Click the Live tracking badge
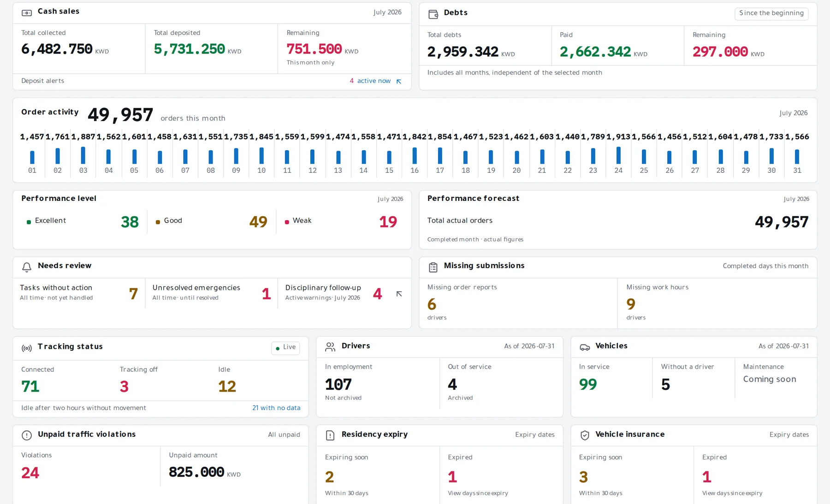The image size is (830, 504). coord(285,348)
